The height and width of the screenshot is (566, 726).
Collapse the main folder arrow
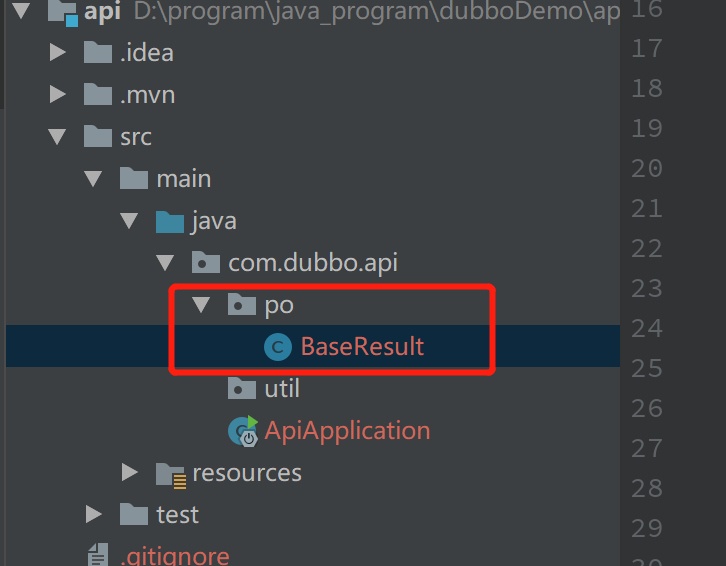(93, 179)
